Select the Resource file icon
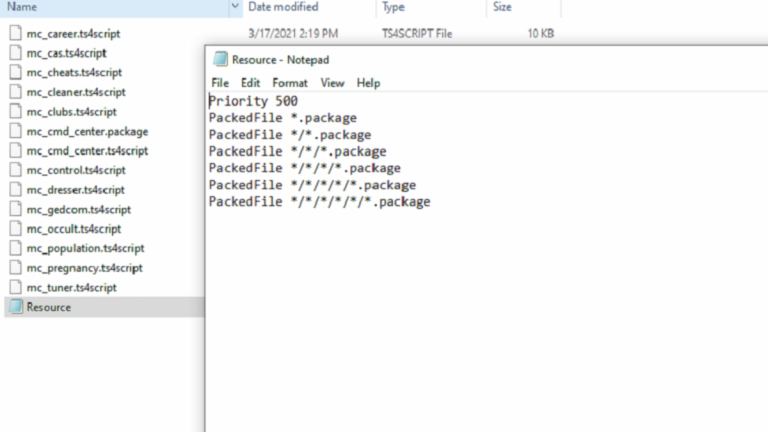Image resolution: width=768 pixels, height=432 pixels. (x=15, y=307)
